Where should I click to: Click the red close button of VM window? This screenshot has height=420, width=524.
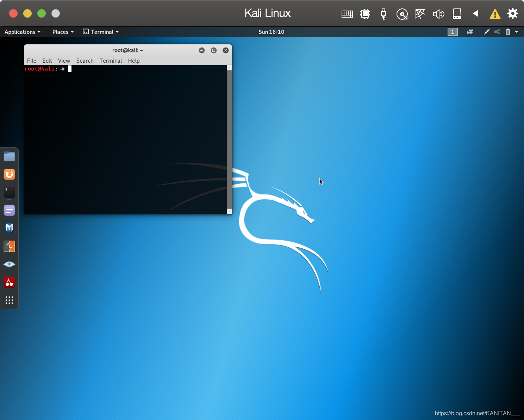(13, 13)
